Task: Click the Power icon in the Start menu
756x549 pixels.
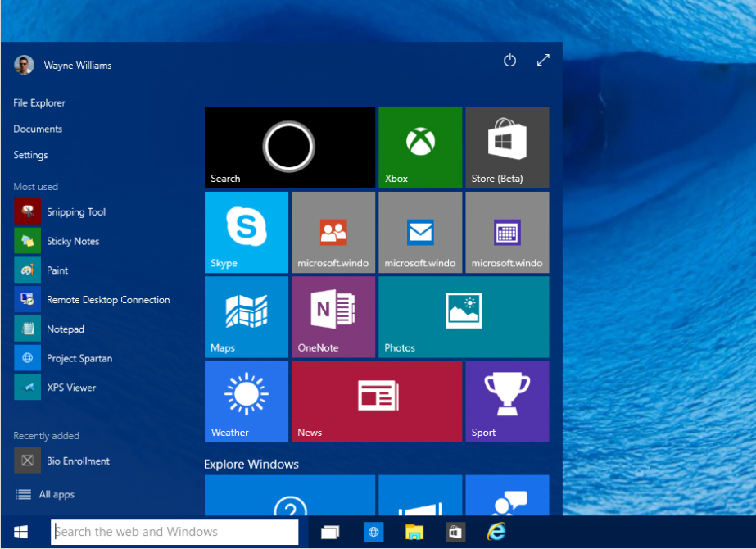Action: click(509, 61)
